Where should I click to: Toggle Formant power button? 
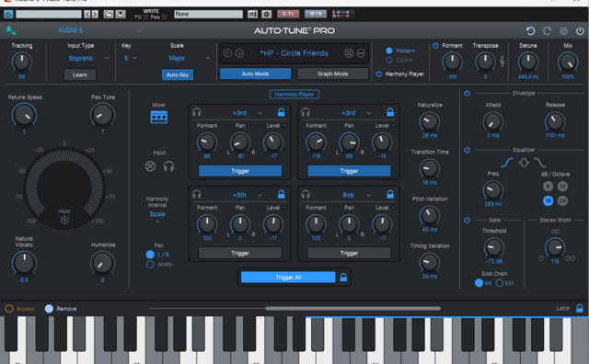click(435, 45)
